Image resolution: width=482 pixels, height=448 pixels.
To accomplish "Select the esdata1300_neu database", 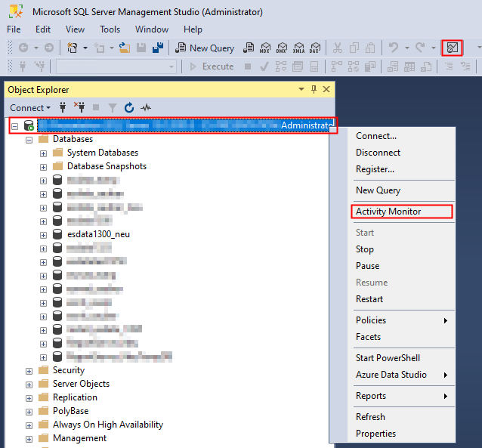I will click(x=98, y=234).
